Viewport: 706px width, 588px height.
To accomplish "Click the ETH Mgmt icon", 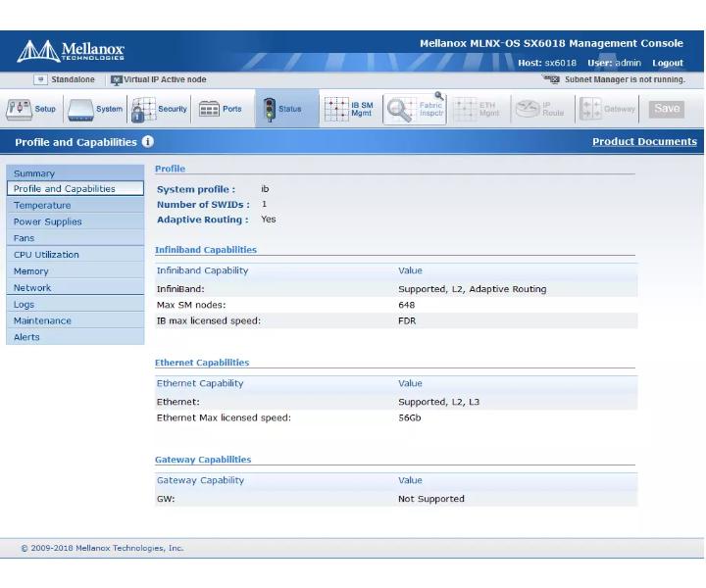I will (464, 110).
